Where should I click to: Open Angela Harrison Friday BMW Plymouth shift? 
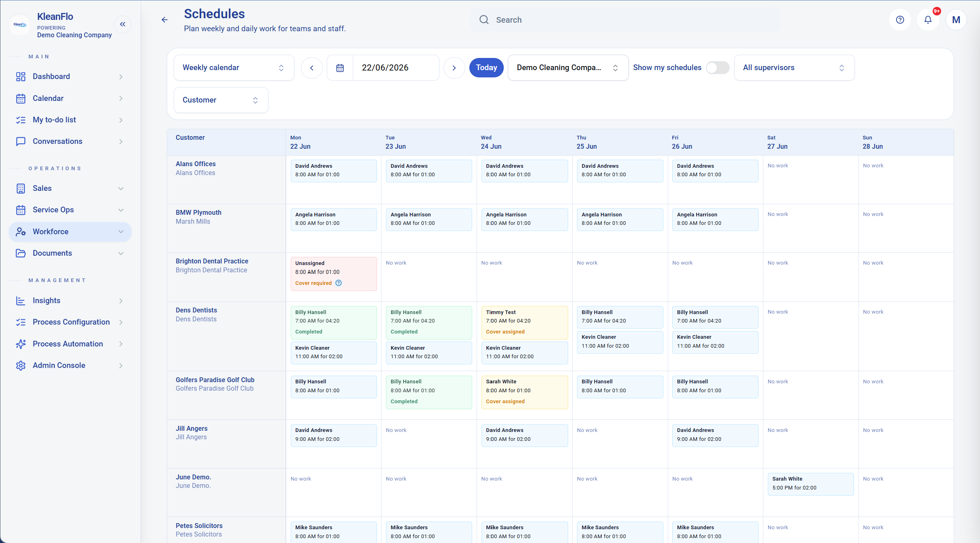(x=715, y=220)
